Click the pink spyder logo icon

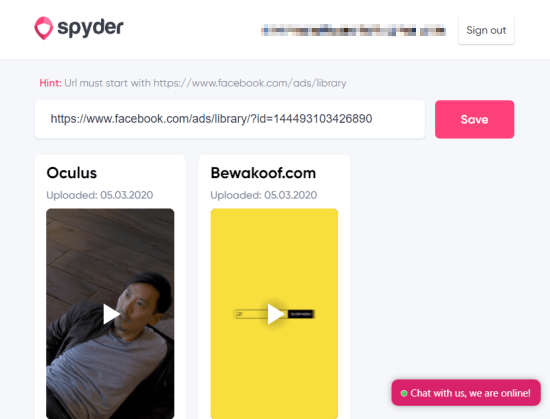click(x=43, y=28)
